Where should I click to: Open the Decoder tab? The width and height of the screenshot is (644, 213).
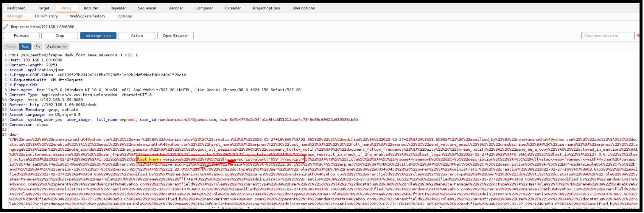coord(176,8)
